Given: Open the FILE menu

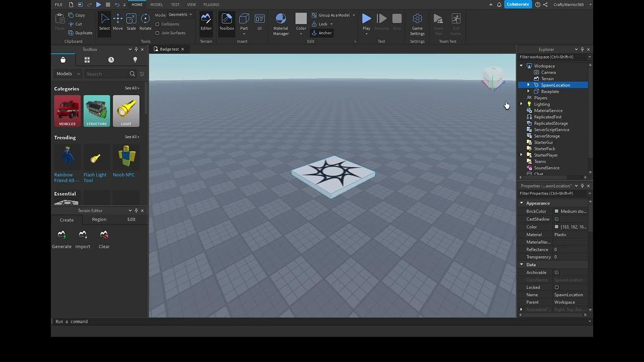Looking at the screenshot, I should pyautogui.click(x=58, y=5).
